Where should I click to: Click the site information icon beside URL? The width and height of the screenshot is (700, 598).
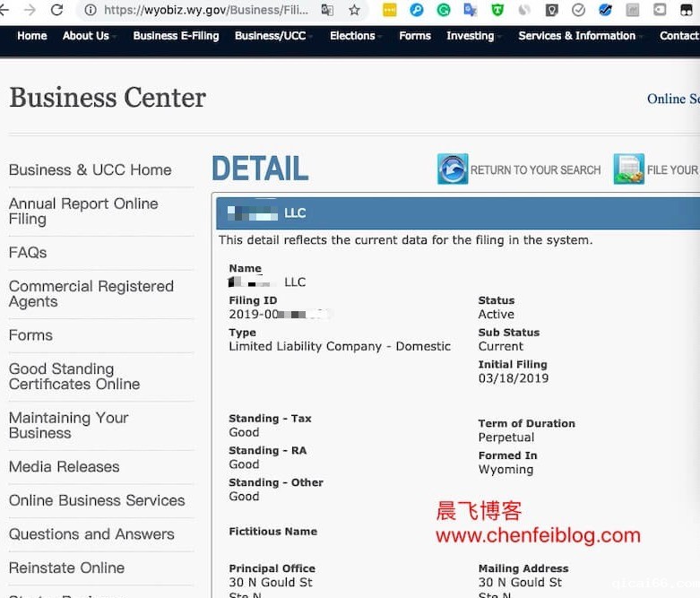point(90,11)
